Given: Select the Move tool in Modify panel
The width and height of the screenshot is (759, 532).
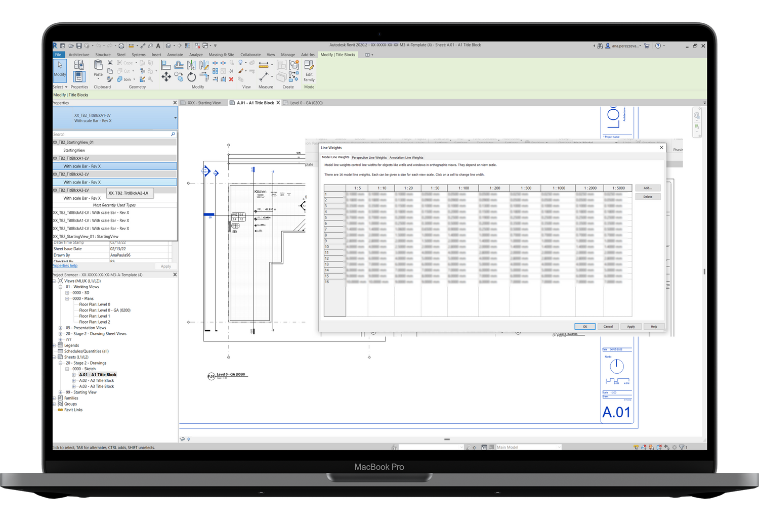Looking at the screenshot, I should (166, 76).
